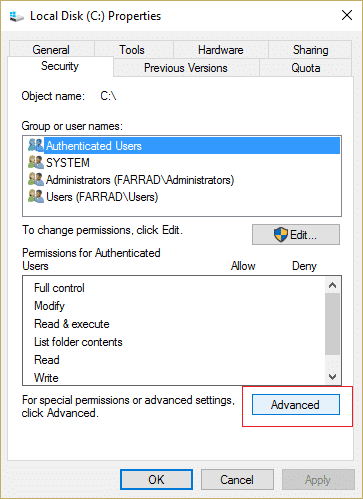This screenshot has height=499, width=363.
Task: Click the Users group icon
Action: pyautogui.click(x=36, y=196)
